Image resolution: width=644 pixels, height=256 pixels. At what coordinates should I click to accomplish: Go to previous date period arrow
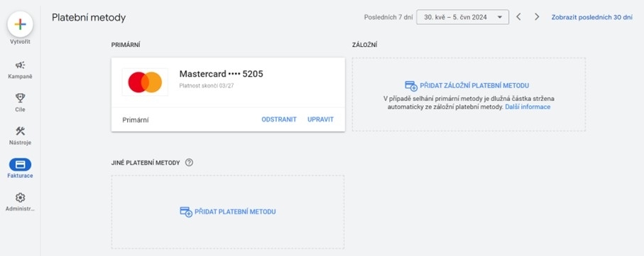tap(519, 17)
